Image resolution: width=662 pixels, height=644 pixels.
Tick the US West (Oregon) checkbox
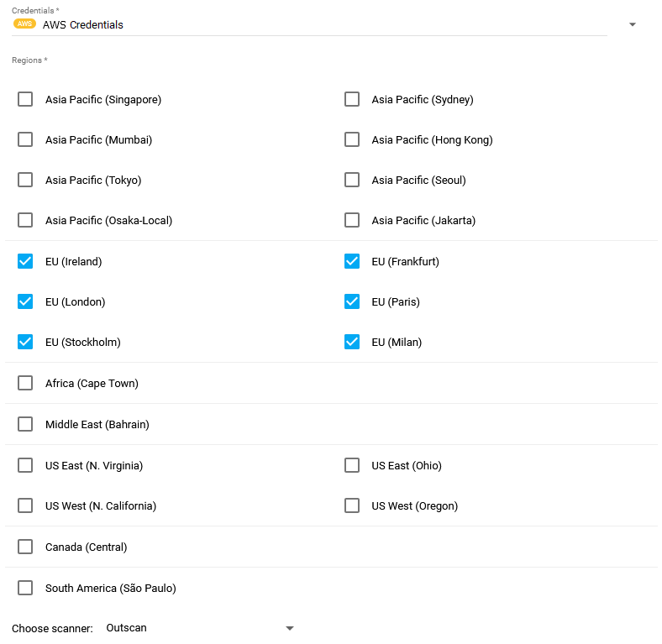click(x=352, y=506)
